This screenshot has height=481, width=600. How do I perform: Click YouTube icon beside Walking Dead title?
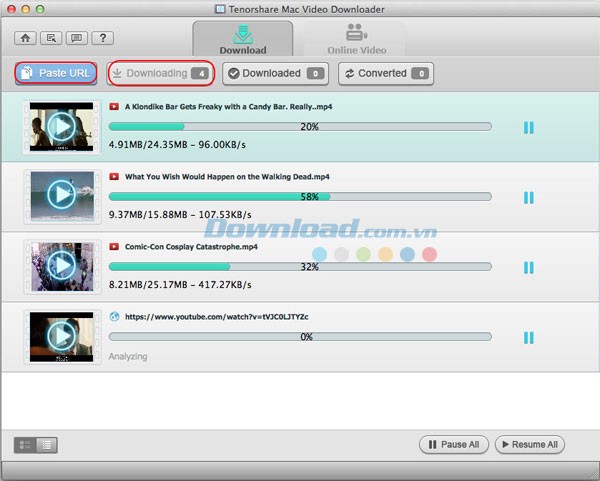pos(114,176)
